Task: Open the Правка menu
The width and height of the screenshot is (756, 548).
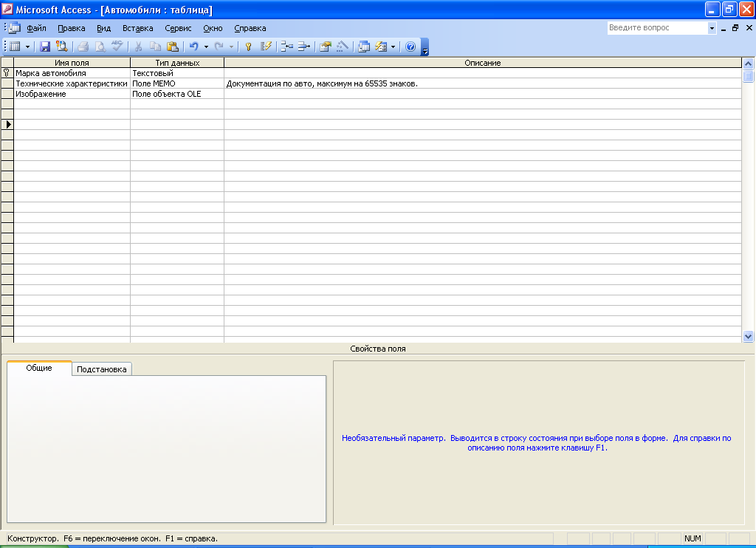Action: (x=72, y=28)
